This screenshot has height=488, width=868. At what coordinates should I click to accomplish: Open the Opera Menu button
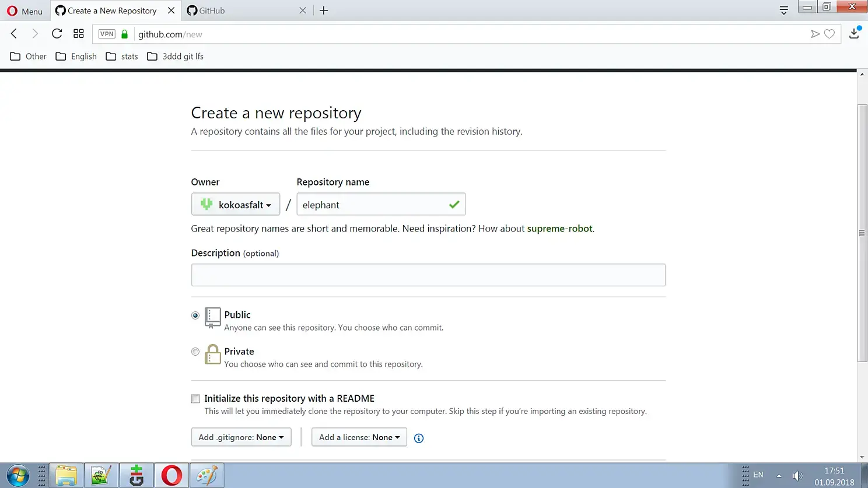(24, 10)
